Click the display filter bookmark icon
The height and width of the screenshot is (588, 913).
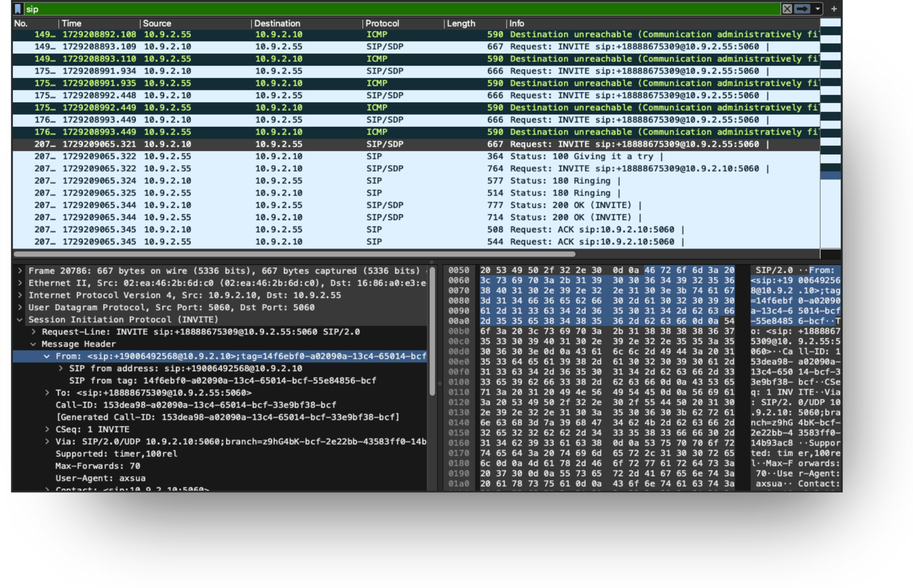(x=18, y=9)
